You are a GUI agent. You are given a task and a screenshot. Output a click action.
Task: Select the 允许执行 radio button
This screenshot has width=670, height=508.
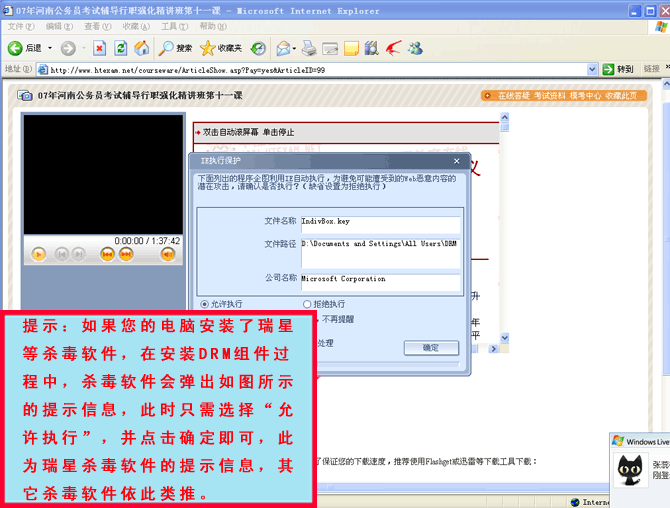(x=204, y=304)
